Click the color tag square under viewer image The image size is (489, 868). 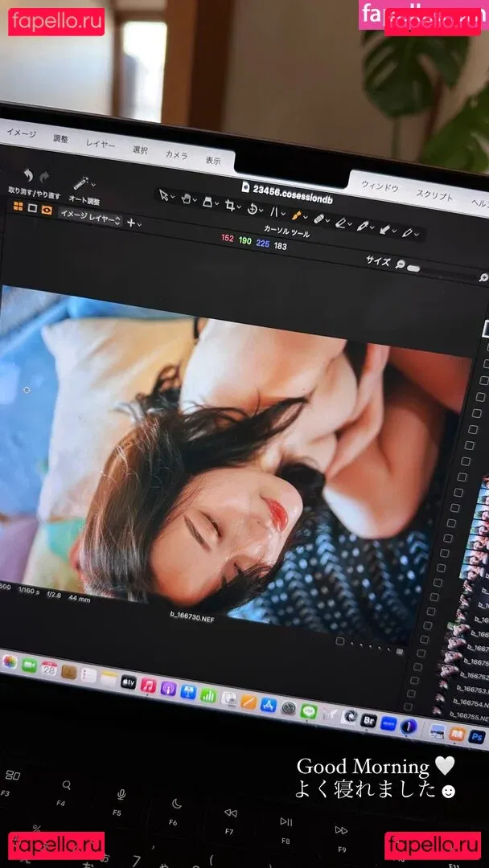(340, 641)
